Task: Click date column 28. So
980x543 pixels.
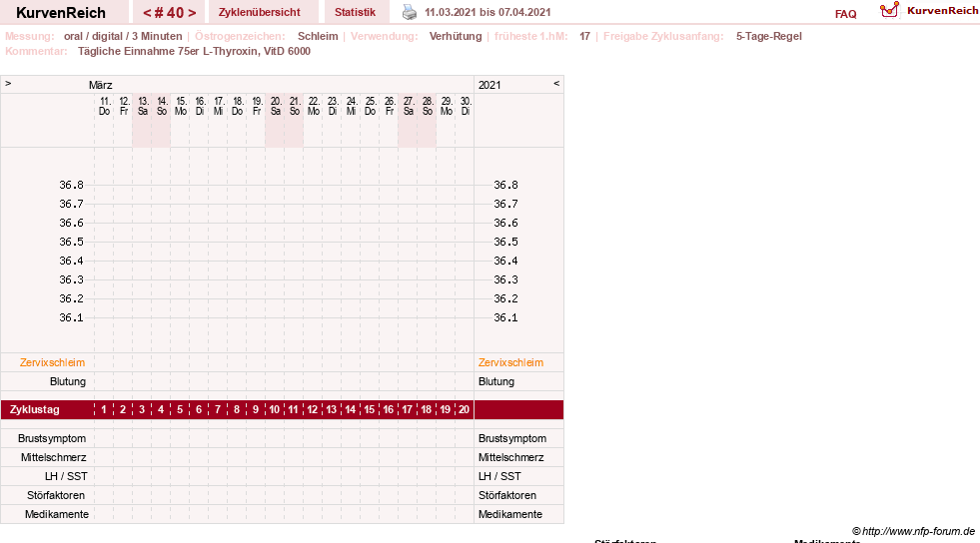Action: 427,106
